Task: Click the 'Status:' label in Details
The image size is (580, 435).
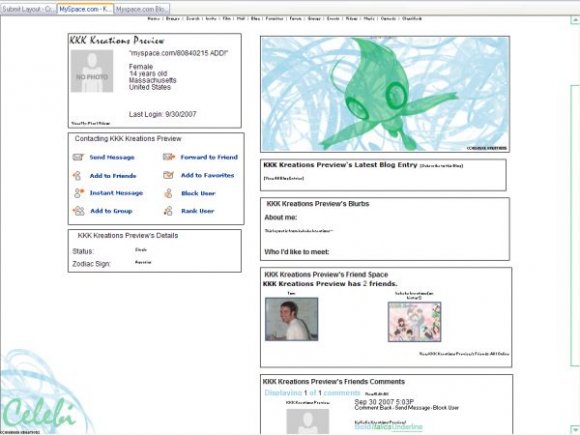Action: coord(83,252)
